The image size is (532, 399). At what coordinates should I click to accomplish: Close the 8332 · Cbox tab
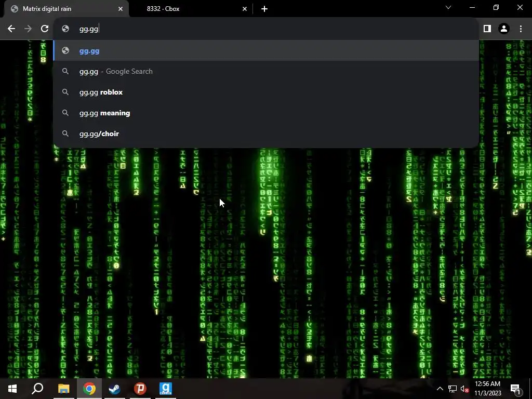tap(245, 9)
